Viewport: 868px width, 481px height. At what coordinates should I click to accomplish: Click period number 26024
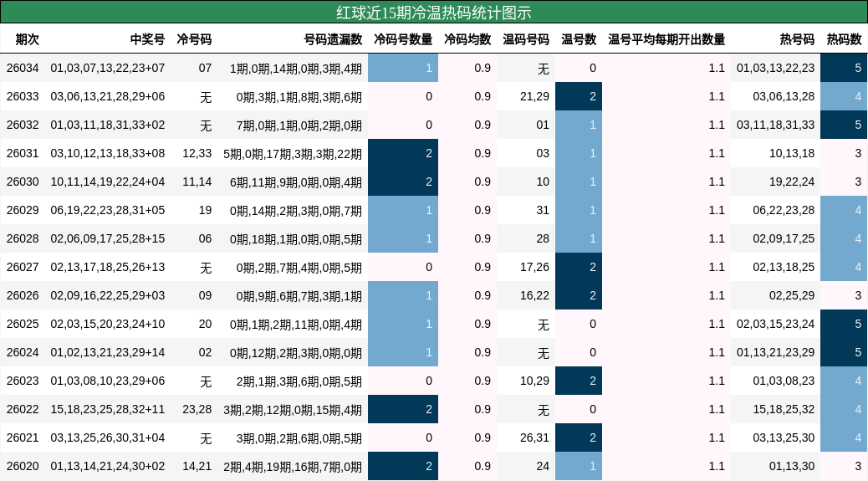(x=23, y=352)
